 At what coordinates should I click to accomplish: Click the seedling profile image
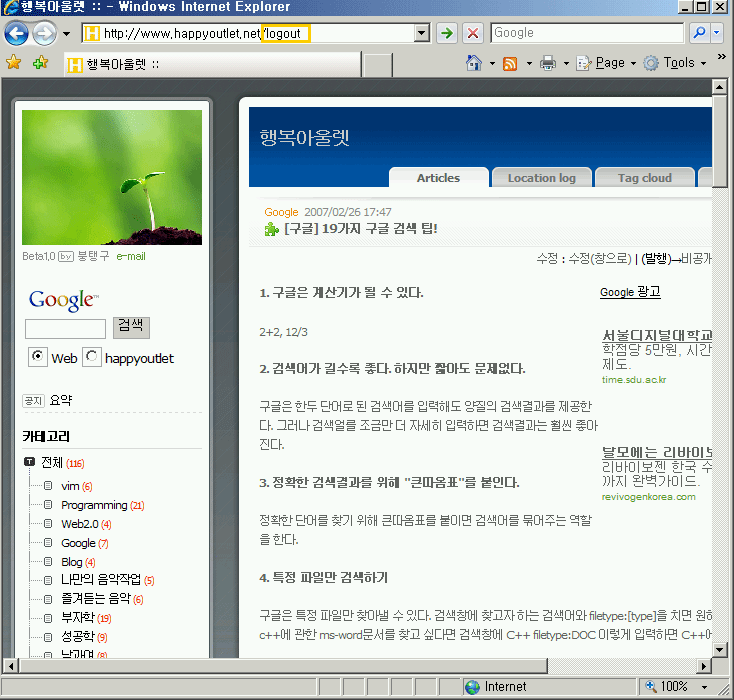click(112, 177)
